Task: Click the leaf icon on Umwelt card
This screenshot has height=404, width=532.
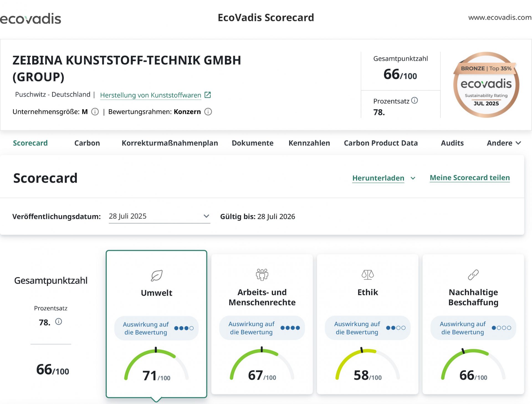Action: pos(157,275)
